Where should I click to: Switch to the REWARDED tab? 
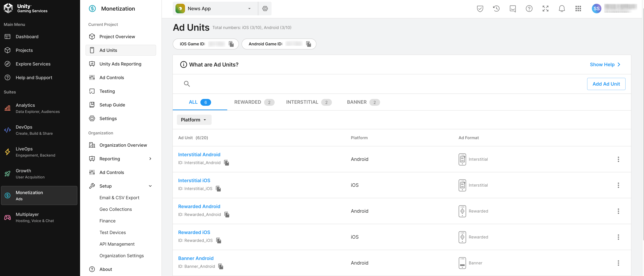coord(254,102)
